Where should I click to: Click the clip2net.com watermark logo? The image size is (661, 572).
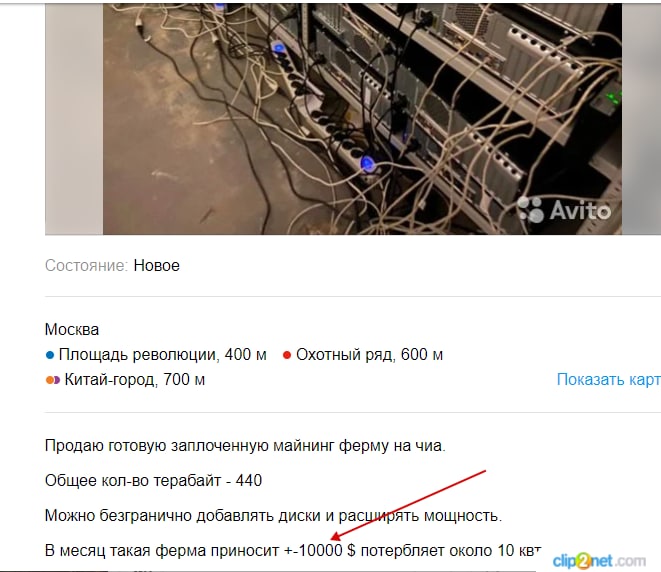[x=599, y=561]
